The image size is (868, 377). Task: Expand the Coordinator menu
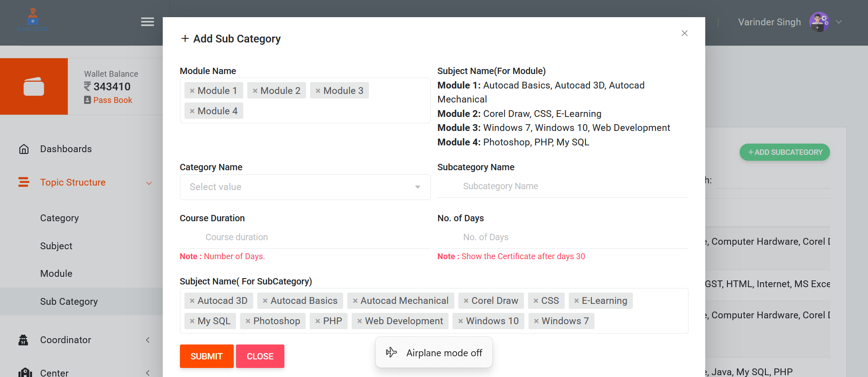pos(148,340)
